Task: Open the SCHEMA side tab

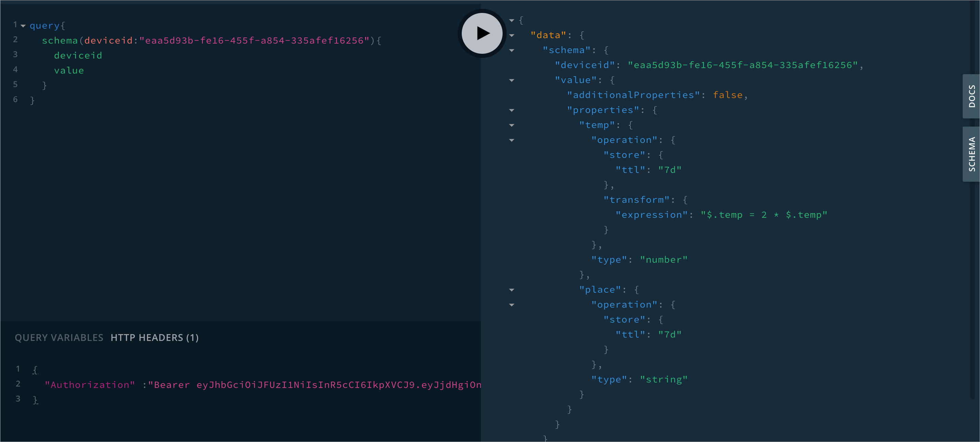Action: pyautogui.click(x=971, y=154)
